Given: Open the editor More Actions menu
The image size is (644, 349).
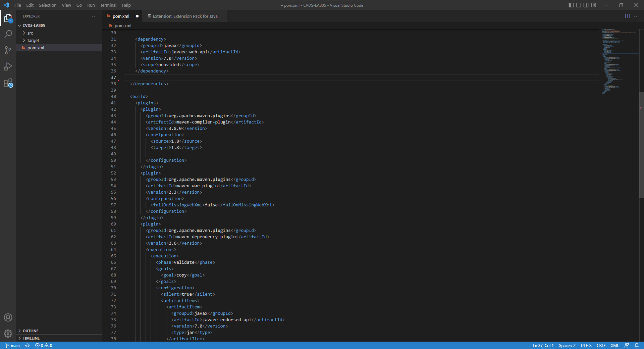Looking at the screenshot, I should coord(636,16).
